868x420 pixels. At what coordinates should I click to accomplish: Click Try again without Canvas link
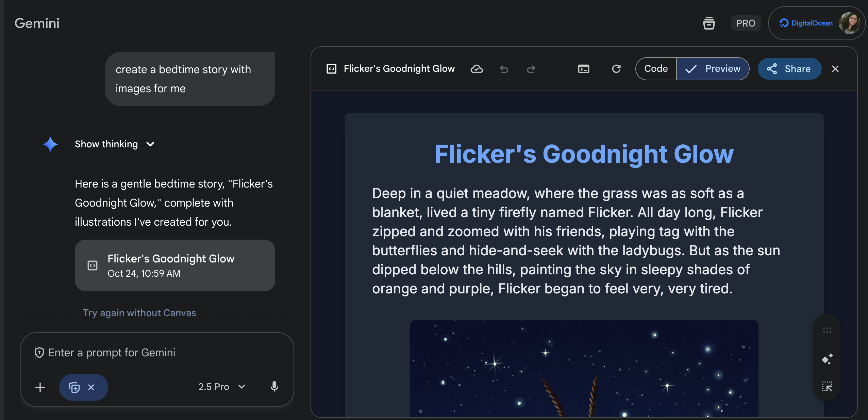(139, 313)
